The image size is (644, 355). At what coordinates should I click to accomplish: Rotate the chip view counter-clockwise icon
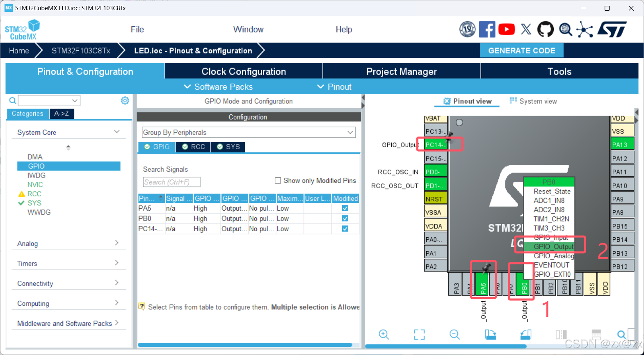tap(525, 335)
